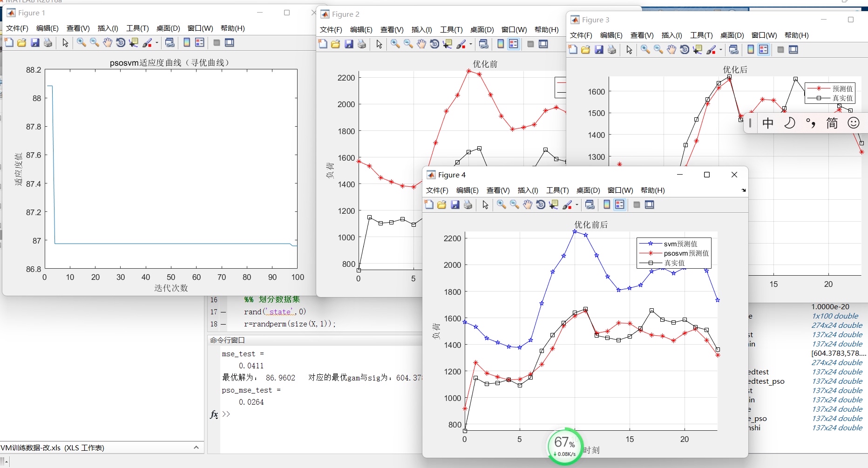Print Figure 1 from its toolbar
This screenshot has width=868, height=468.
[48, 43]
